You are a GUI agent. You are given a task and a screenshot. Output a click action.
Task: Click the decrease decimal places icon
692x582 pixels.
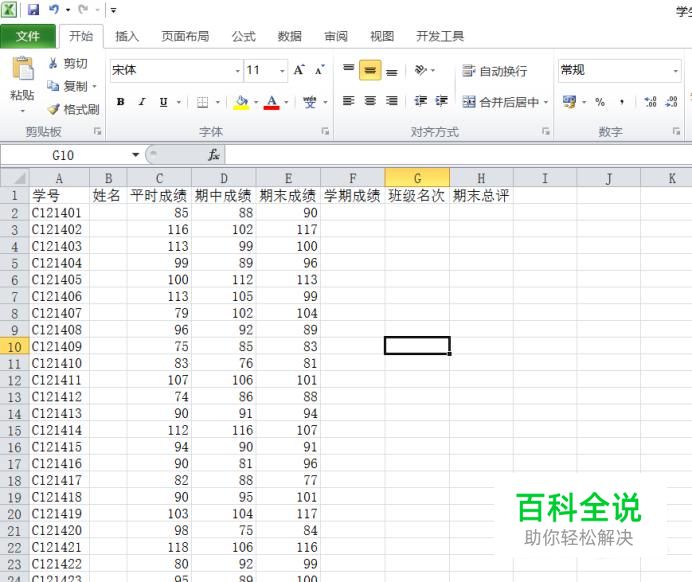(x=671, y=102)
